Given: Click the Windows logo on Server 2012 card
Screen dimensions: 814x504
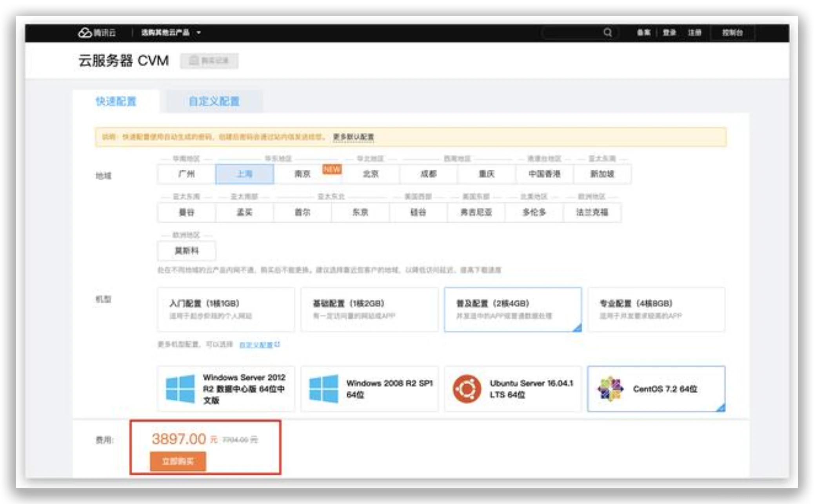Looking at the screenshot, I should click(x=180, y=389).
